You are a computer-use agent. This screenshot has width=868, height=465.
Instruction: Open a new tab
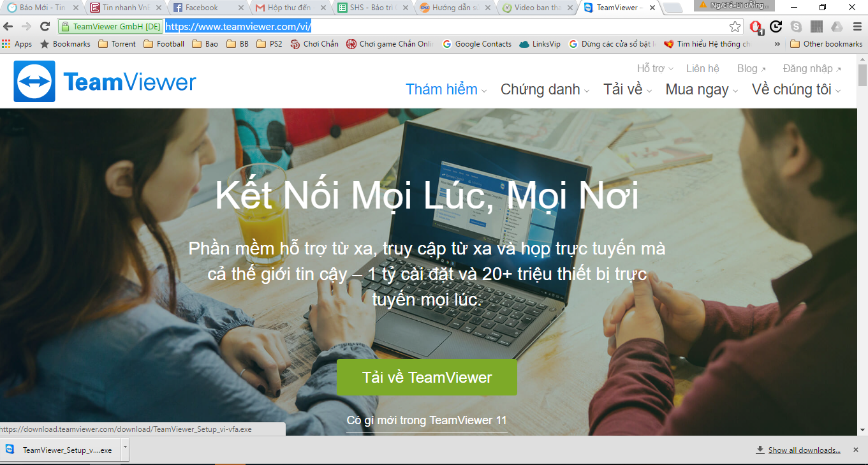coord(672,8)
